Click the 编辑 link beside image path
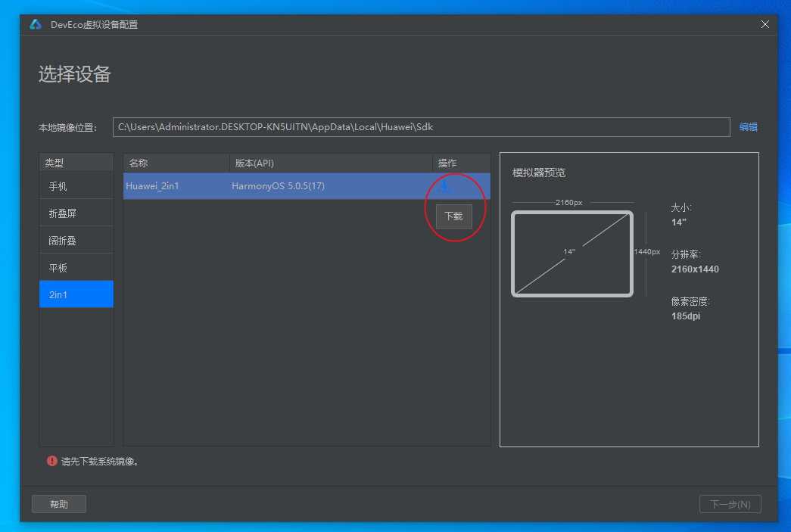Screen dimensions: 791x532 click(748, 127)
